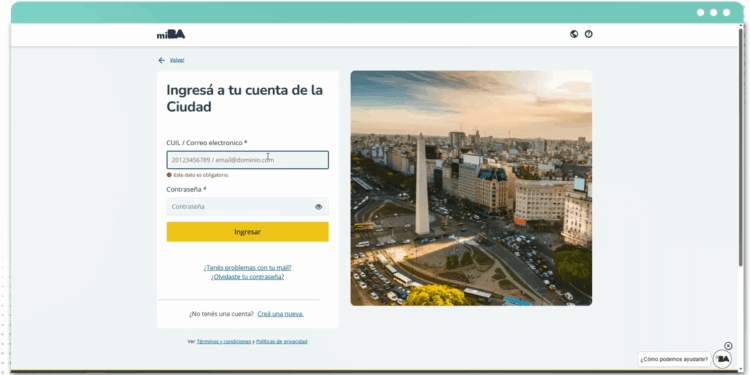Open Políticas de privacidad link
Image resolution: width=750 pixels, height=375 pixels.
[x=282, y=342]
